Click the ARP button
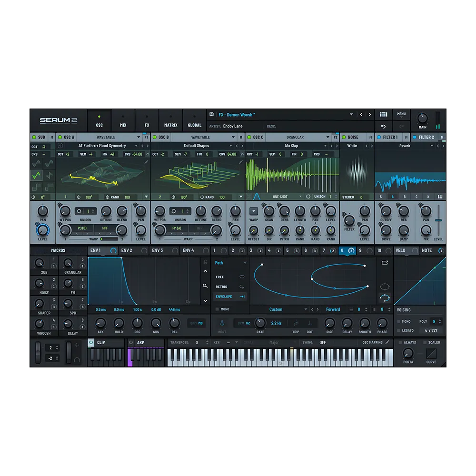476x476 pixels. pyautogui.click(x=140, y=342)
